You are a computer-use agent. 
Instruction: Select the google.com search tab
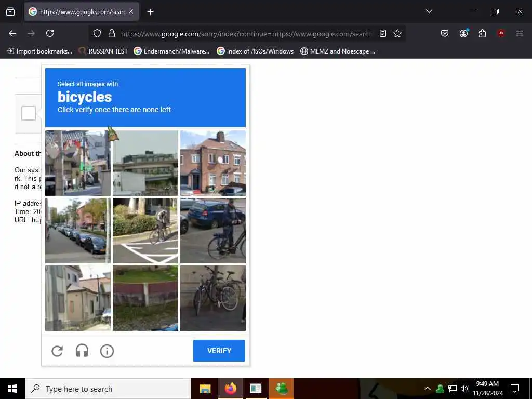pyautogui.click(x=82, y=12)
